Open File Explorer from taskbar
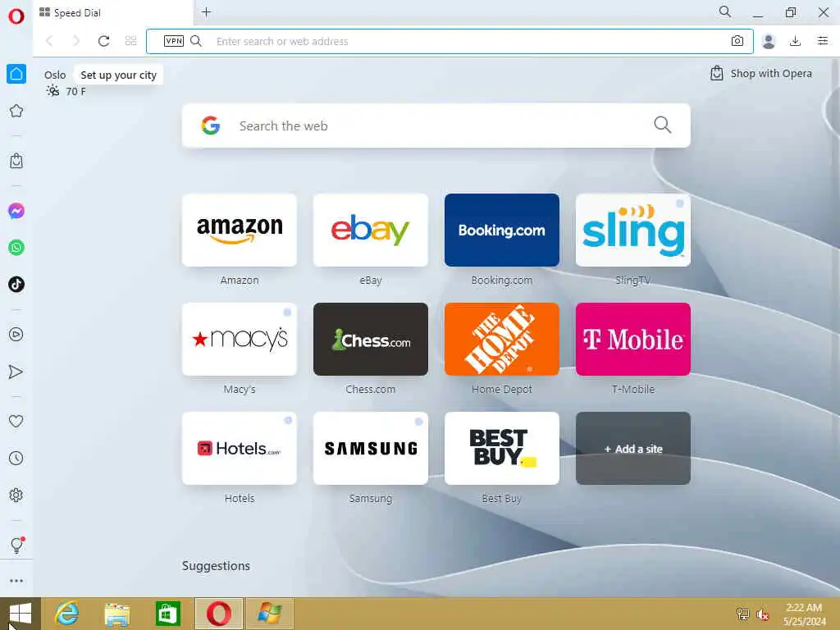The image size is (840, 630). (x=117, y=614)
